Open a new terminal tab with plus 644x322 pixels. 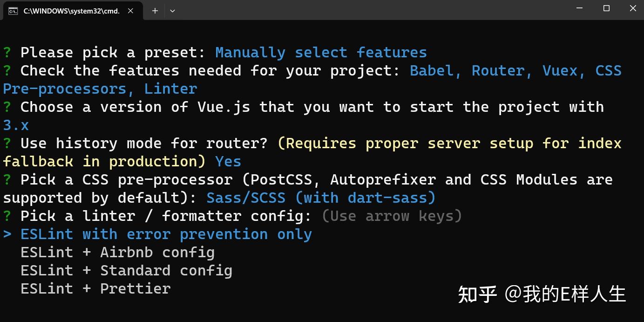point(155,11)
